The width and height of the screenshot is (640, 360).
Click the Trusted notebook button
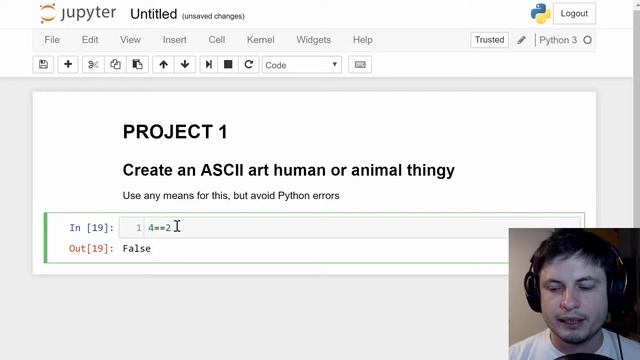pos(489,40)
